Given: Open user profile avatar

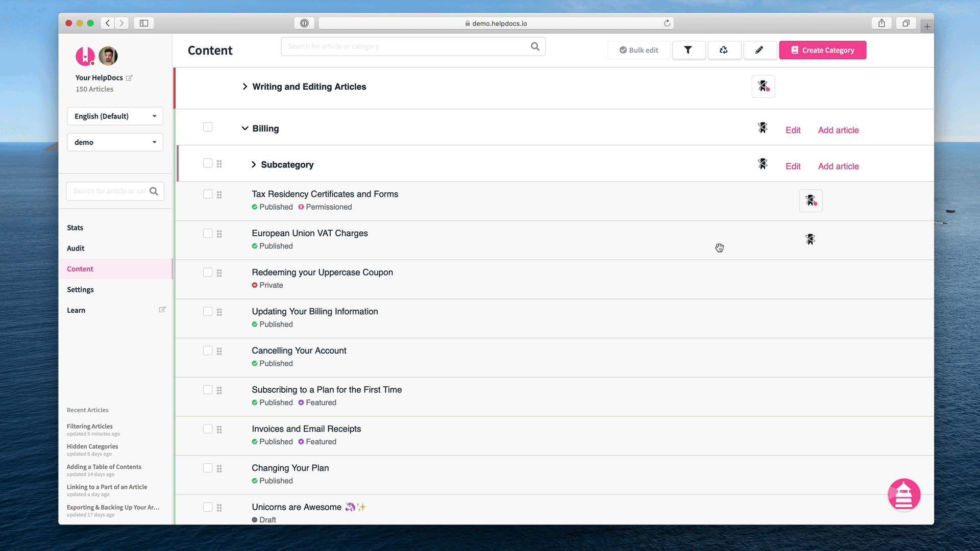Looking at the screenshot, I should 108,56.
